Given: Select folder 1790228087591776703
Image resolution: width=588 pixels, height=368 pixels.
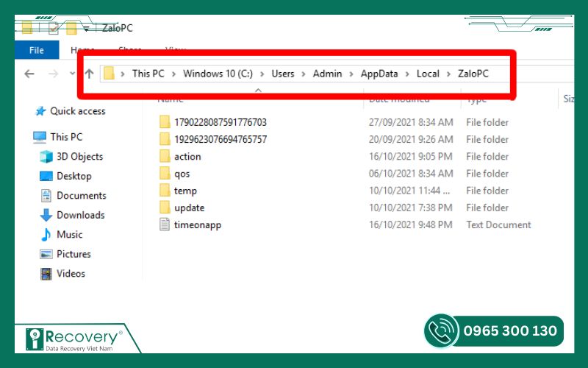Looking at the screenshot, I should click(x=220, y=122).
